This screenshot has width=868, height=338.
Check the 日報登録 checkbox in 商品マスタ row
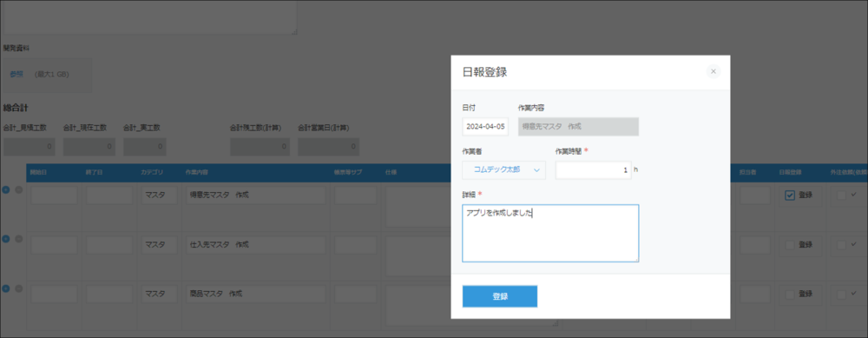point(790,294)
